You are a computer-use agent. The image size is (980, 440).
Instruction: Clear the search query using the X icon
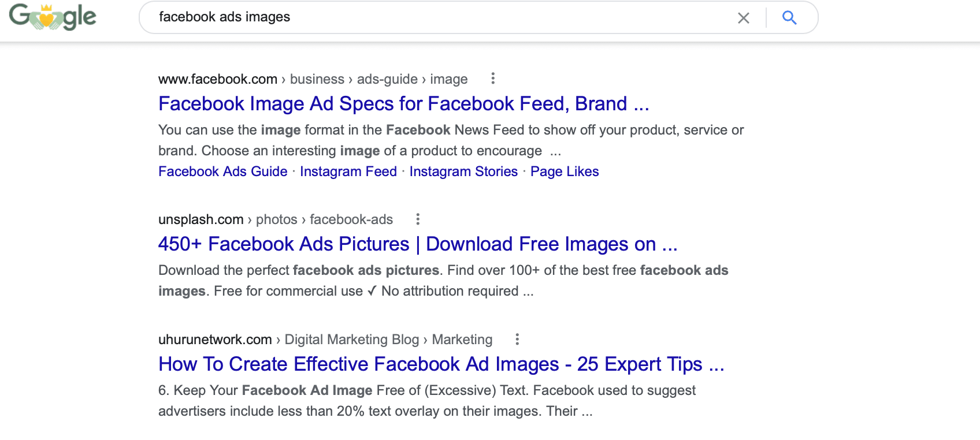pos(743,18)
